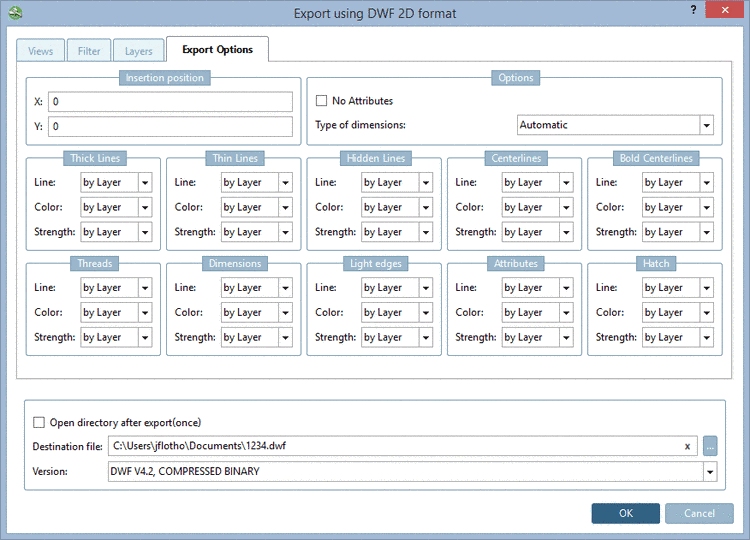This screenshot has width=750, height=540.
Task: Switch to the Views tab
Action: (x=41, y=50)
